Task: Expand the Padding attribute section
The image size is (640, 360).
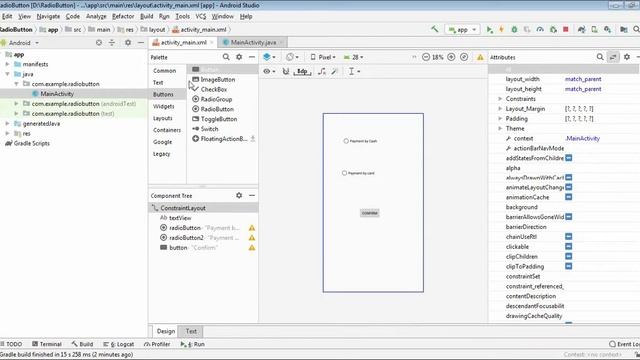Action: [x=500, y=118]
